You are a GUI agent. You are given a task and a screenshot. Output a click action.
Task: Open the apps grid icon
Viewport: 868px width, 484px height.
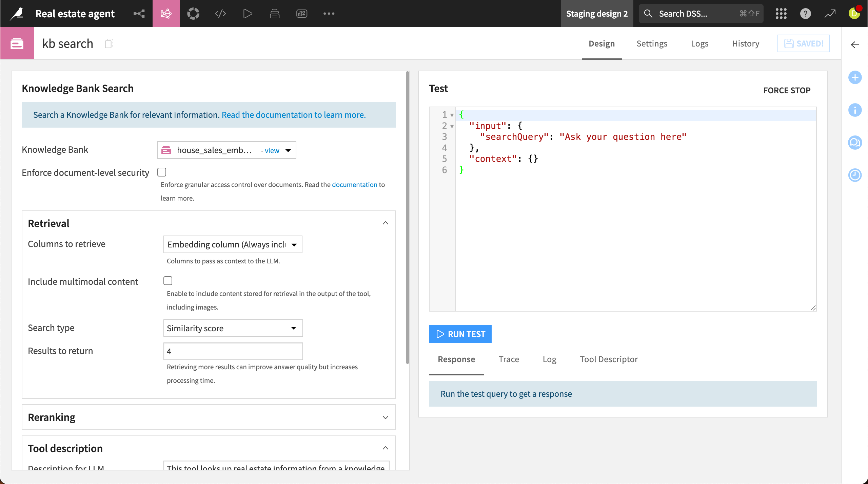pyautogui.click(x=781, y=14)
